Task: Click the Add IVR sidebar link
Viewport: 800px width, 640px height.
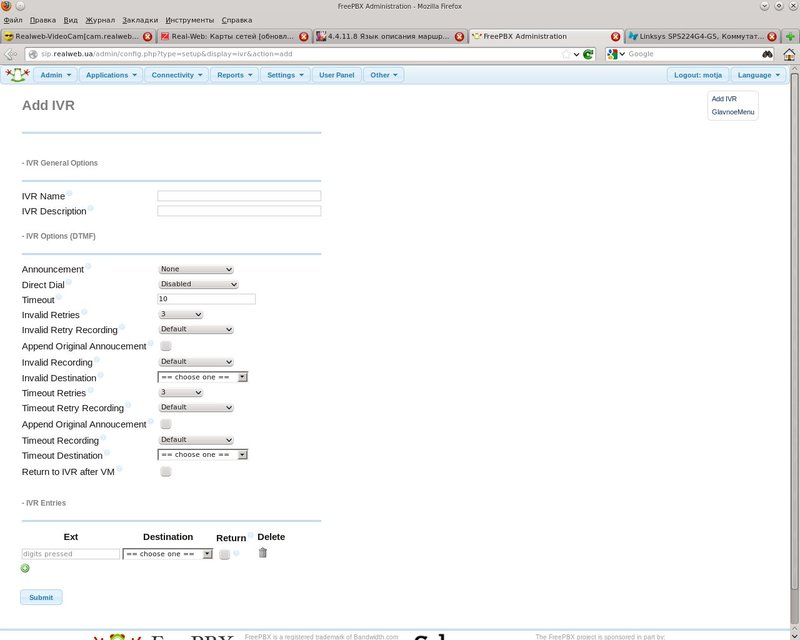Action: 724,99
